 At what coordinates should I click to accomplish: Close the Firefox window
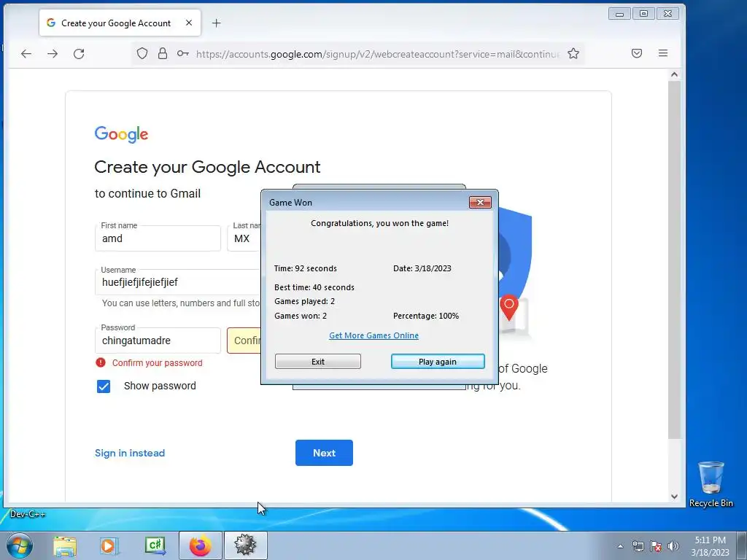(x=668, y=14)
